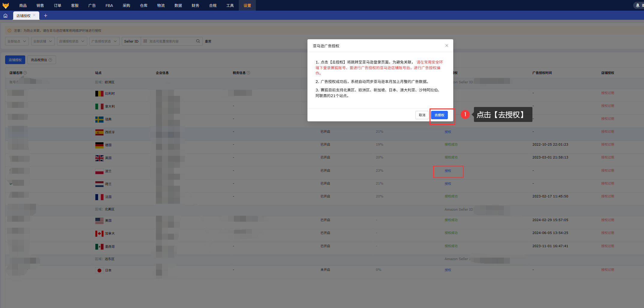Open the 工具 menu
The image size is (644, 308).
[x=230, y=5]
